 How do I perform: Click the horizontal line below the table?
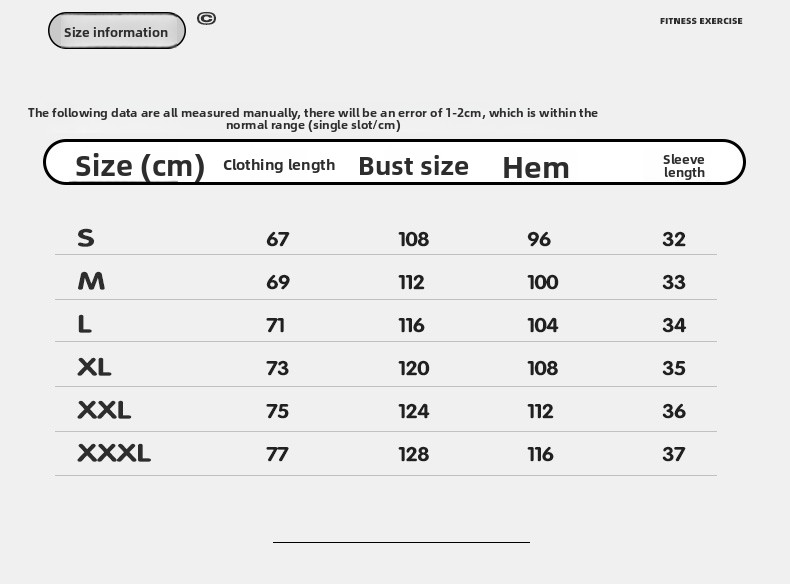[401, 542]
